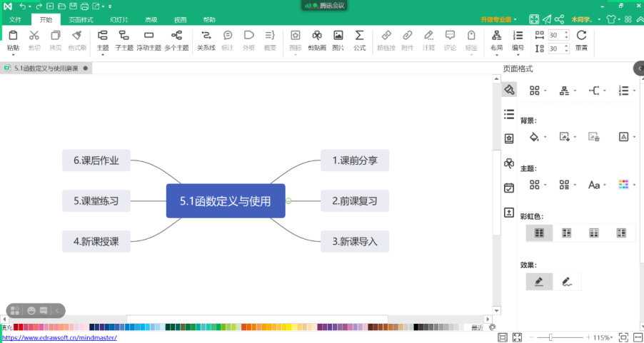Viewport: 644px width, 343px height.
Task: Select third rainbow color mode
Action: pyautogui.click(x=594, y=233)
